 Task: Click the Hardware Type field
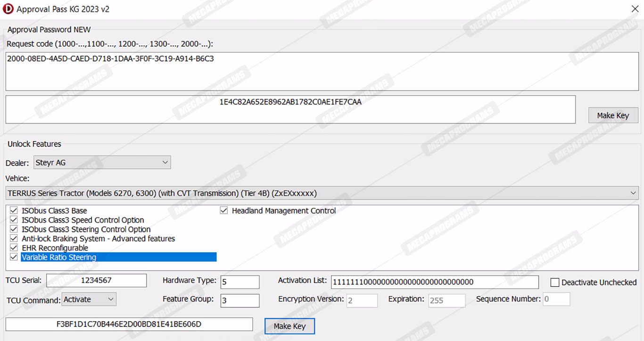(239, 282)
